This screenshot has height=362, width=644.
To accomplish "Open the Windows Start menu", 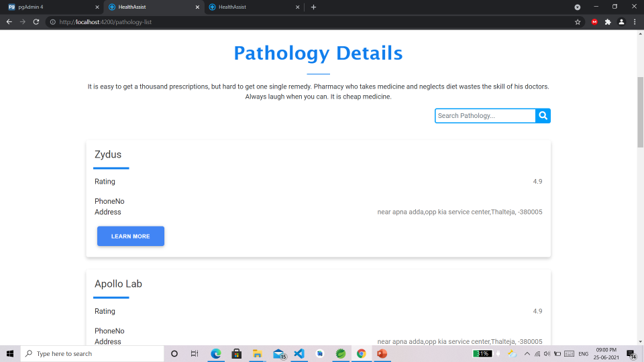I will pyautogui.click(x=10, y=353).
